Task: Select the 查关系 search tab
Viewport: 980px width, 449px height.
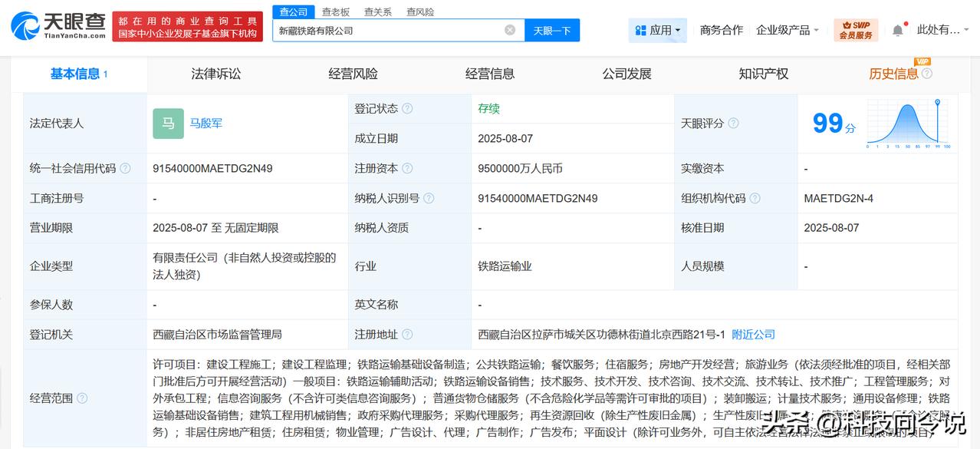Action: pyautogui.click(x=377, y=12)
